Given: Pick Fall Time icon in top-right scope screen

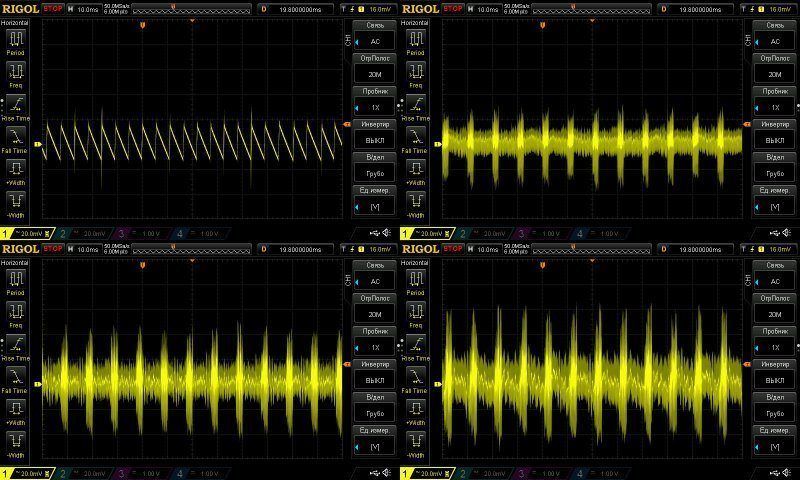Looking at the screenshot, I should [x=416, y=136].
